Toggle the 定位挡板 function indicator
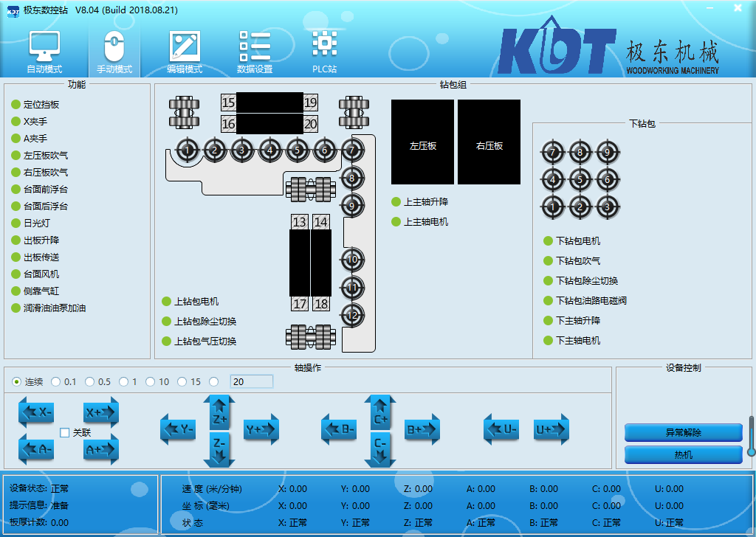Screen dimensions: 756x537 click(16, 105)
